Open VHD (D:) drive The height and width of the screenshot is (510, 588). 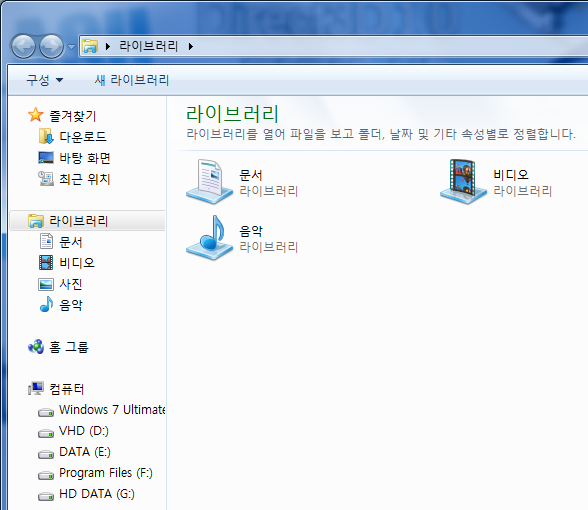(84, 430)
